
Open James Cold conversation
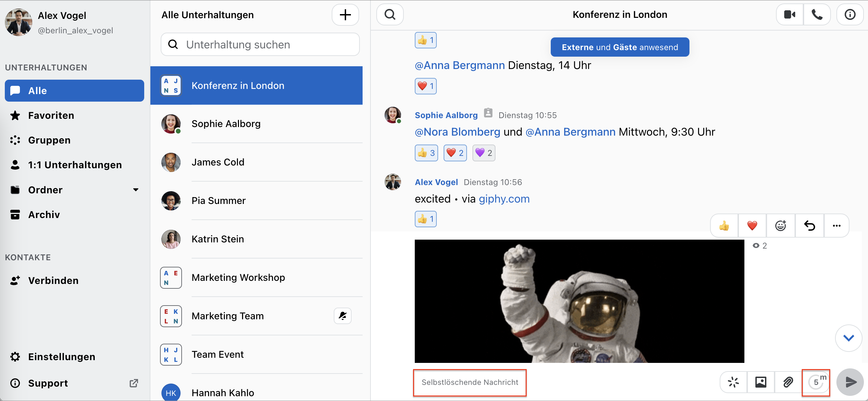point(256,162)
